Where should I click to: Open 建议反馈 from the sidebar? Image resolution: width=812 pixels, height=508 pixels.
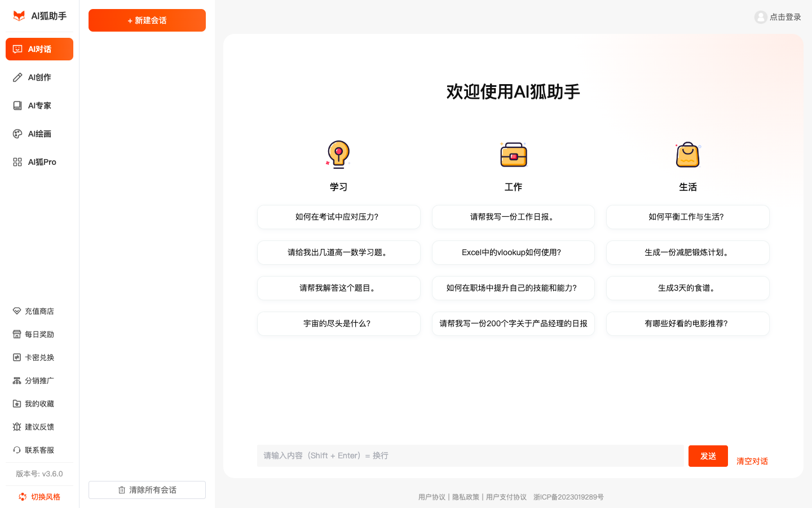point(39,427)
